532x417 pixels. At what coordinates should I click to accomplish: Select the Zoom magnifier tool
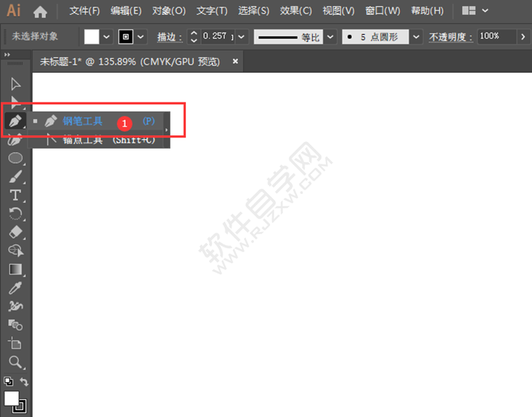[16, 362]
